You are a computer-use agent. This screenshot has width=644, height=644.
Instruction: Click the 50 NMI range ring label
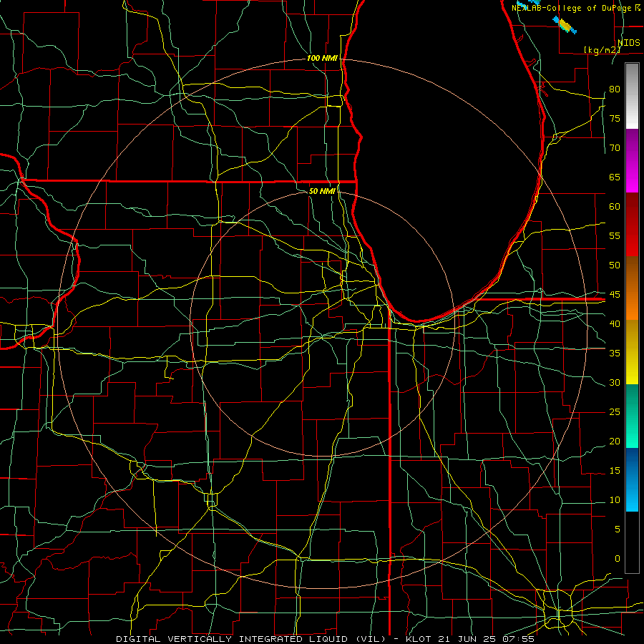[323, 191]
